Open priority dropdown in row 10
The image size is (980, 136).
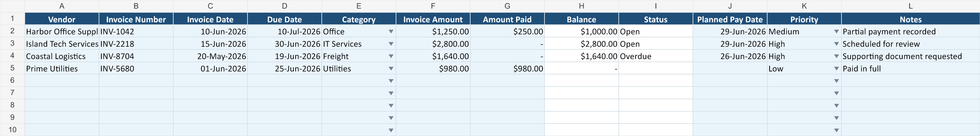[836, 130]
